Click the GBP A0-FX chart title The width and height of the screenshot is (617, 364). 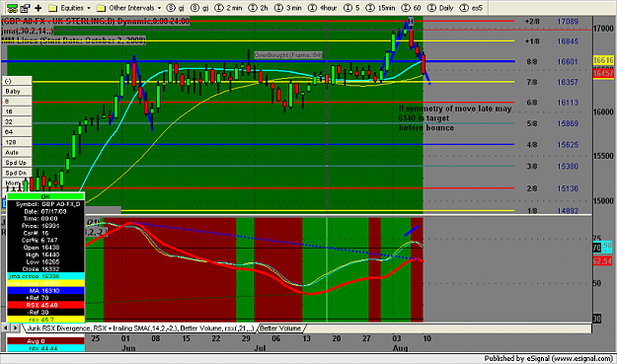point(96,22)
